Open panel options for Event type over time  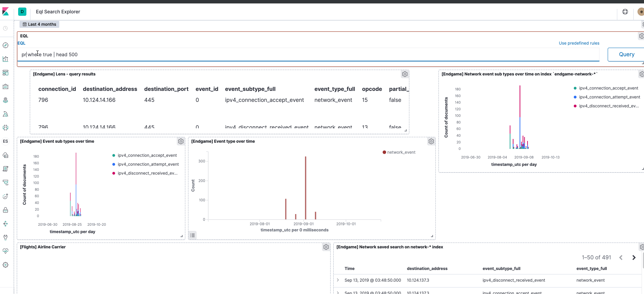pos(431,141)
